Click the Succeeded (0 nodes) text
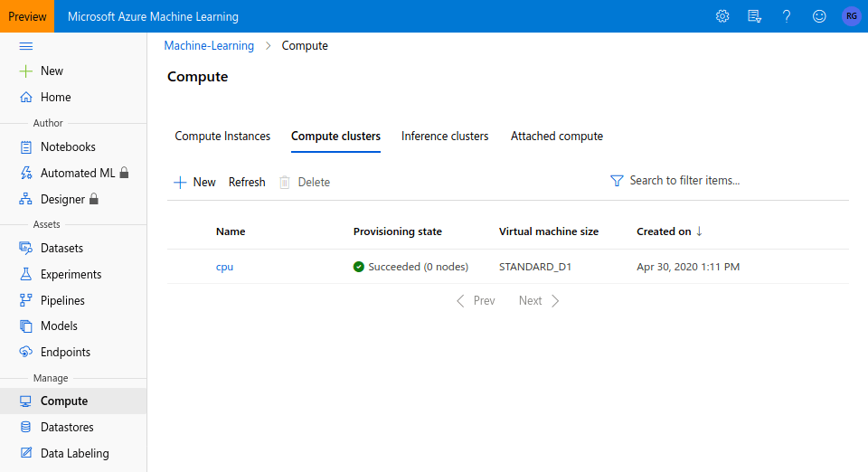Viewport: 868px width, 472px height. click(x=419, y=267)
